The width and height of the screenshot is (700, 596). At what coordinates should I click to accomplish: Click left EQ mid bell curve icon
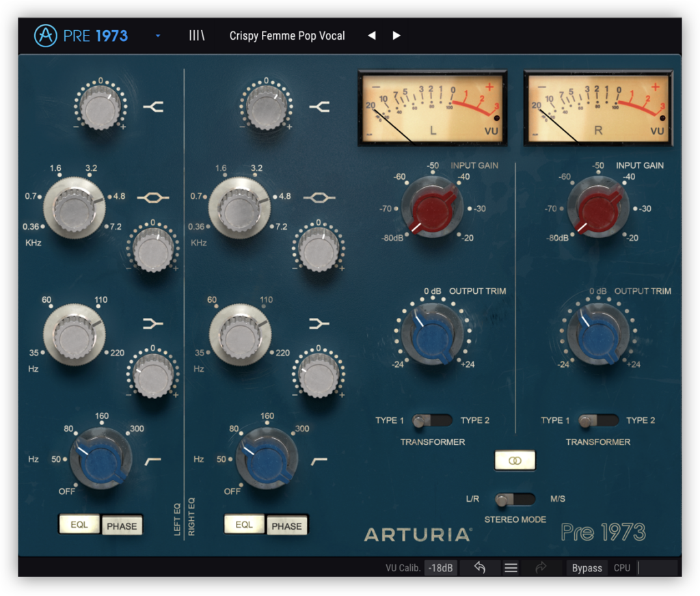152,198
